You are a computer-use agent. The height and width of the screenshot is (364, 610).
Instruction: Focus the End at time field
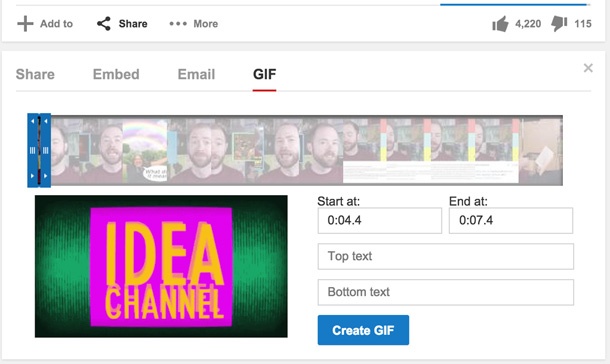coord(511,220)
